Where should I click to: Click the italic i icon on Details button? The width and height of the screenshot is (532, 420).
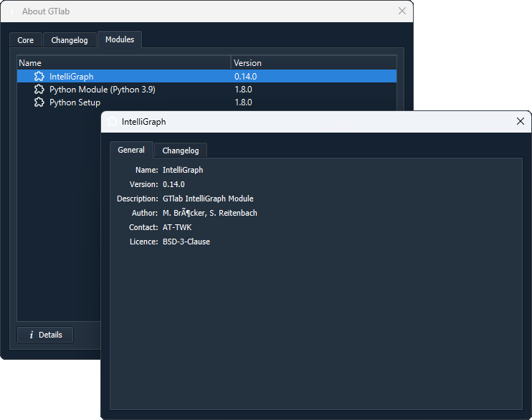point(32,335)
